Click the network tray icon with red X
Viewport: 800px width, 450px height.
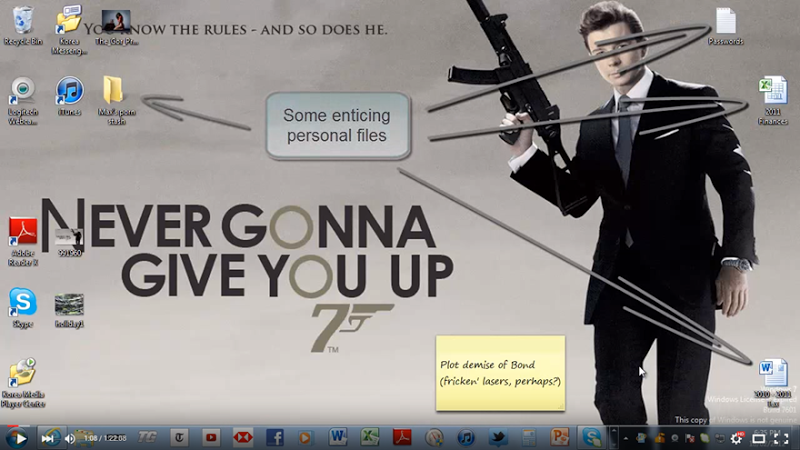(x=690, y=438)
